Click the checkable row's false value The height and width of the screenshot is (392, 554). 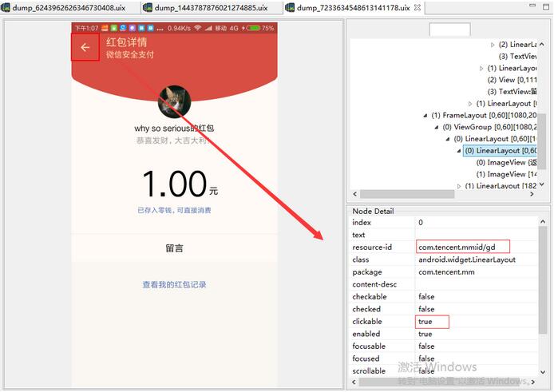click(426, 296)
